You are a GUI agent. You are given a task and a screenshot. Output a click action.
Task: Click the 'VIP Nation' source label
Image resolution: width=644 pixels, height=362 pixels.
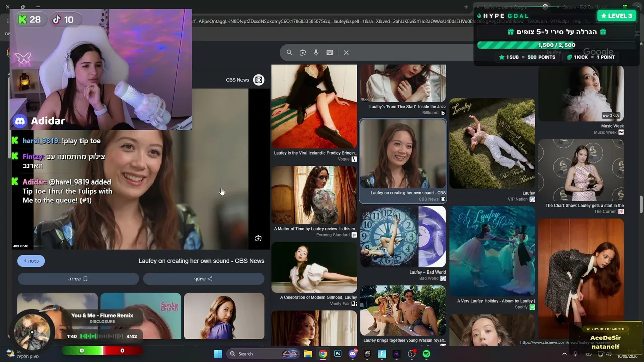518,199
